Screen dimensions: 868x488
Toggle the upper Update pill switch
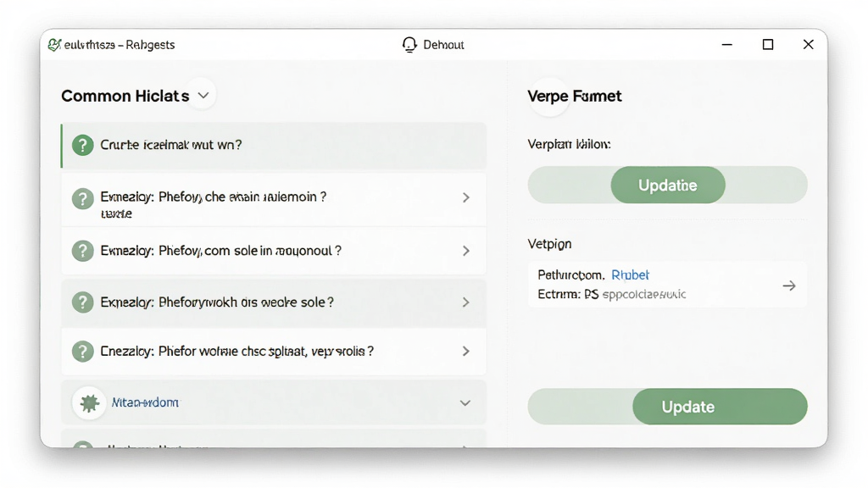pos(668,185)
